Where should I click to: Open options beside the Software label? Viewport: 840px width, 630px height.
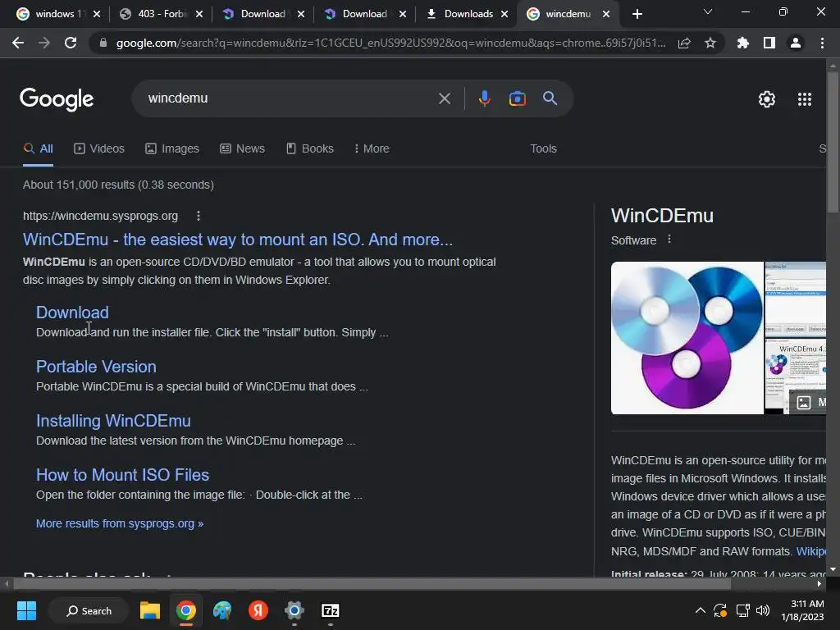pyautogui.click(x=669, y=240)
